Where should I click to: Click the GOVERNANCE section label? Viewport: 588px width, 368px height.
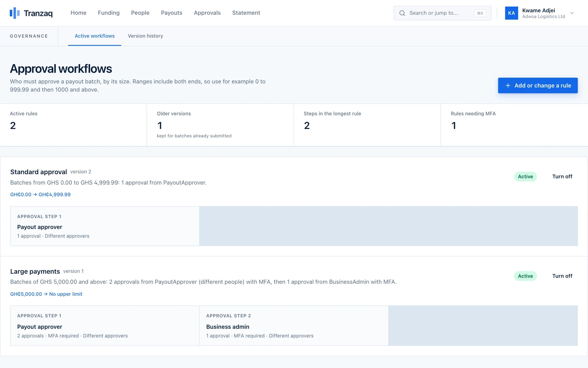[29, 36]
